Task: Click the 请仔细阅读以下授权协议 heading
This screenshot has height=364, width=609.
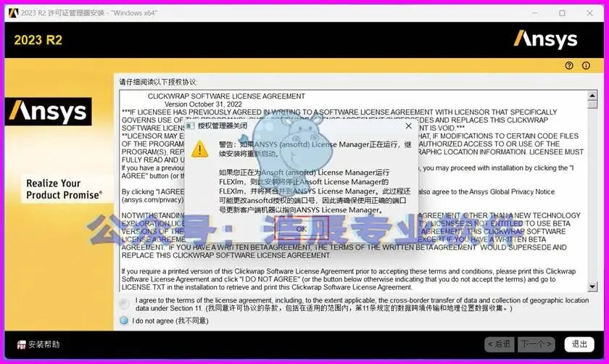Action: point(158,82)
